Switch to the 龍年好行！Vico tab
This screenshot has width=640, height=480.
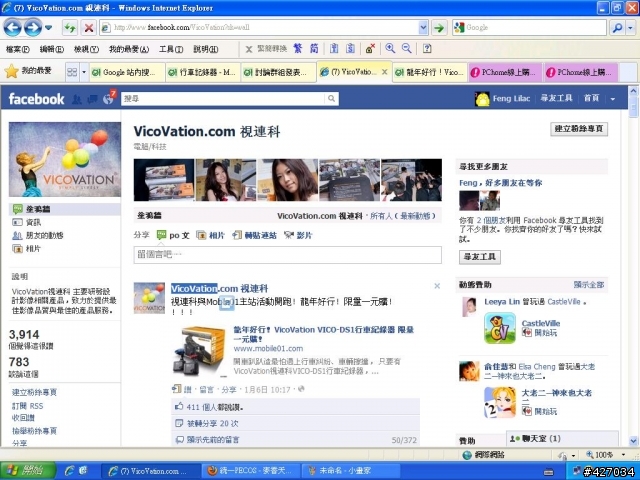pos(430,72)
